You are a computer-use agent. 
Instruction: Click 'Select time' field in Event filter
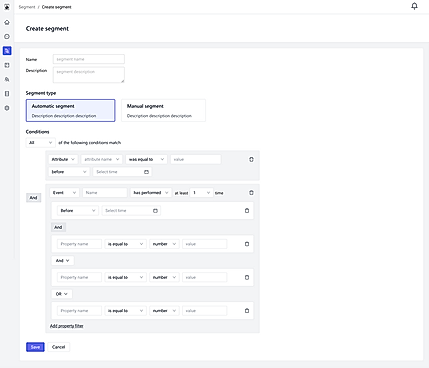[x=131, y=211]
